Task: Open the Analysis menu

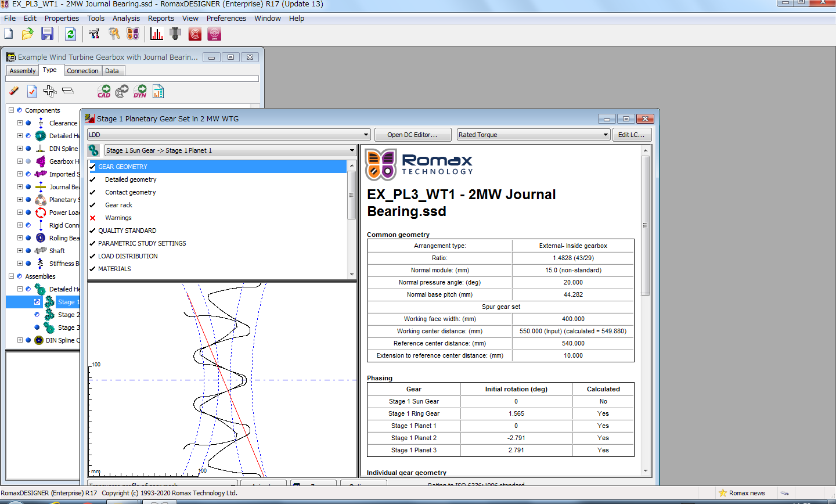Action: pyautogui.click(x=126, y=19)
